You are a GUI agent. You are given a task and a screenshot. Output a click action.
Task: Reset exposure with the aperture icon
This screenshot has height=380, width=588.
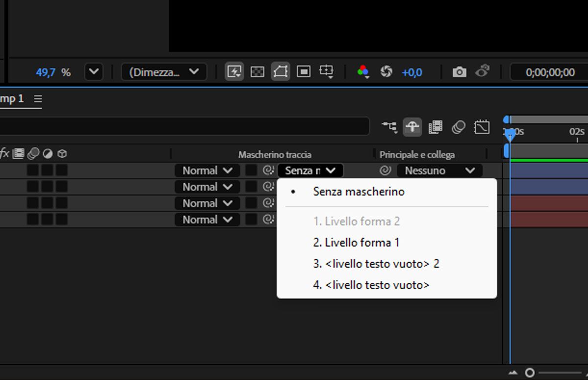click(386, 72)
